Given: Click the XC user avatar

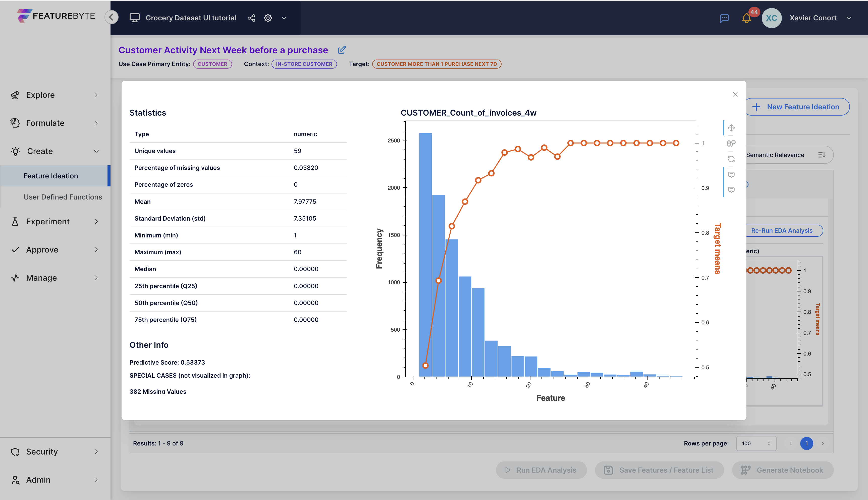Looking at the screenshot, I should tap(772, 18).
